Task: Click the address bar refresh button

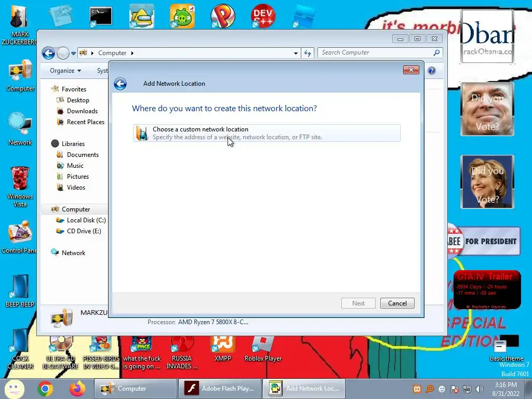Action: click(308, 54)
